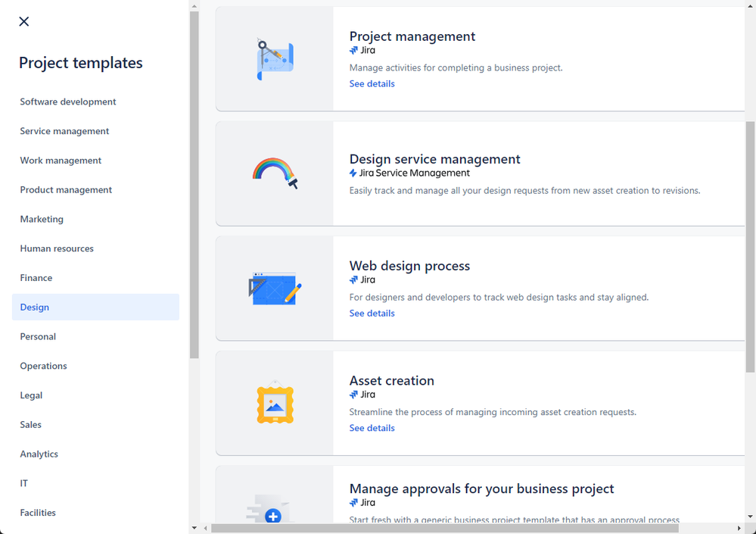Screen dimensions: 756x534
Task: See details for Project management template
Action: click(372, 84)
